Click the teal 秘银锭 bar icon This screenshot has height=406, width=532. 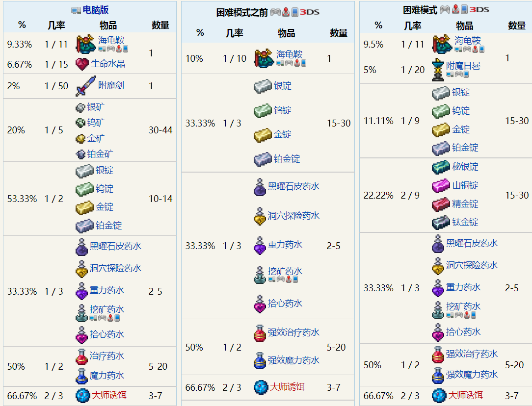pyautogui.click(x=440, y=167)
